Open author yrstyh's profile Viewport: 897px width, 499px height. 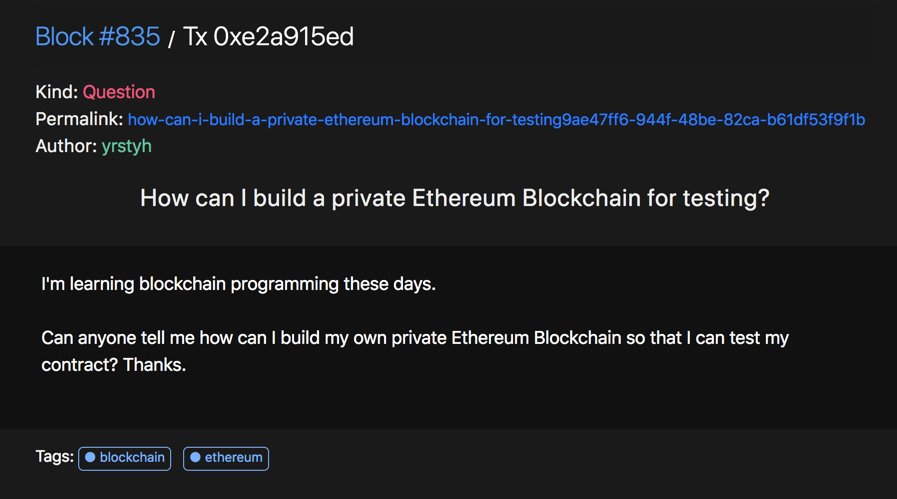[126, 146]
